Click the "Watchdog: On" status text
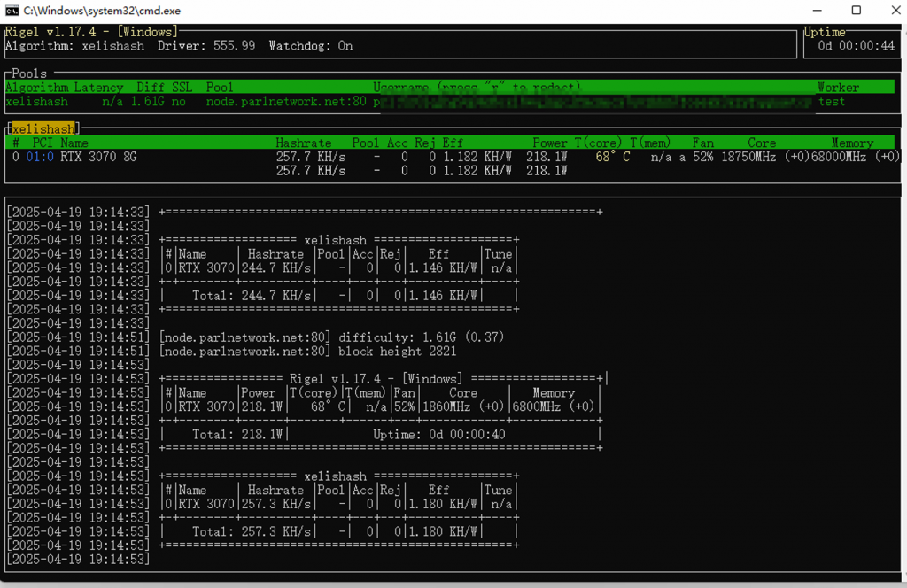Viewport: 907px width, 588px height. [x=311, y=46]
